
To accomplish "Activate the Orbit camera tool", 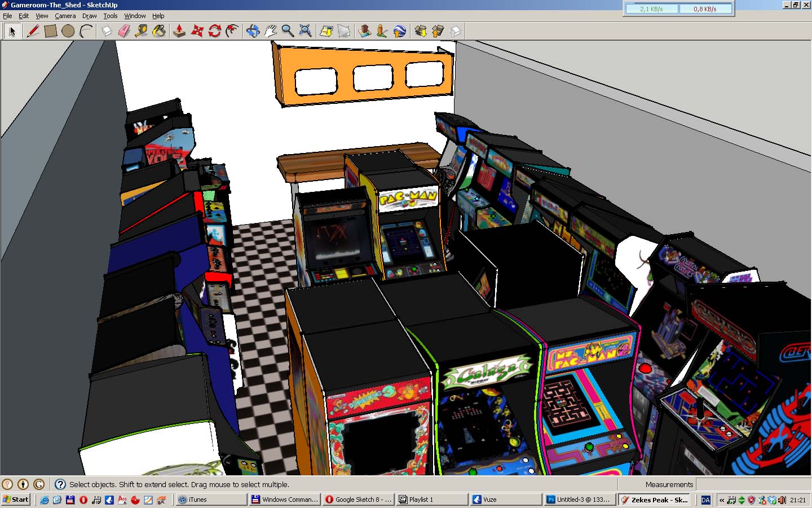I will (253, 31).
